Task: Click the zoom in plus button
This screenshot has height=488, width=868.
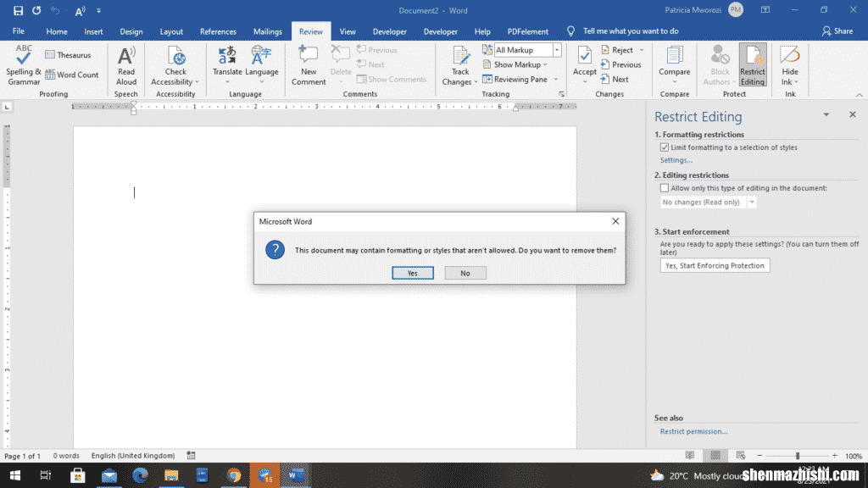Action: 834,455
